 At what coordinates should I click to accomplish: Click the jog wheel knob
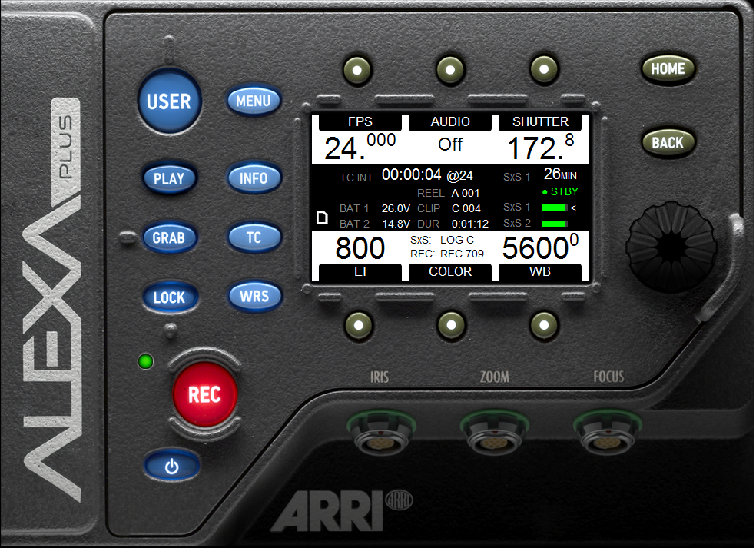point(671,247)
